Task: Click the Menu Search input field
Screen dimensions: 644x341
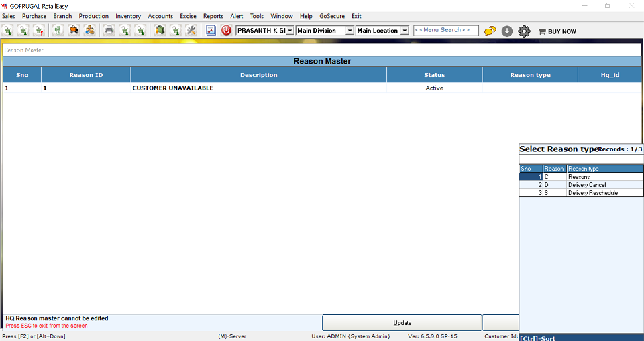Action: (x=445, y=31)
